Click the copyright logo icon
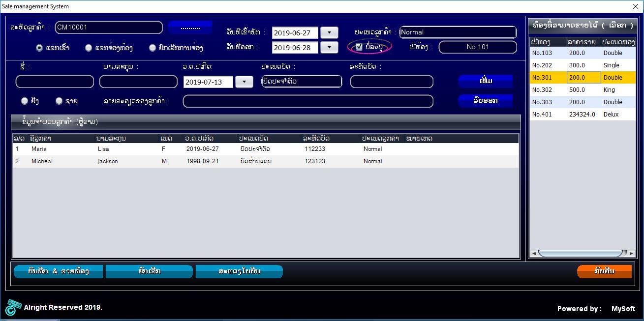 (x=13, y=307)
